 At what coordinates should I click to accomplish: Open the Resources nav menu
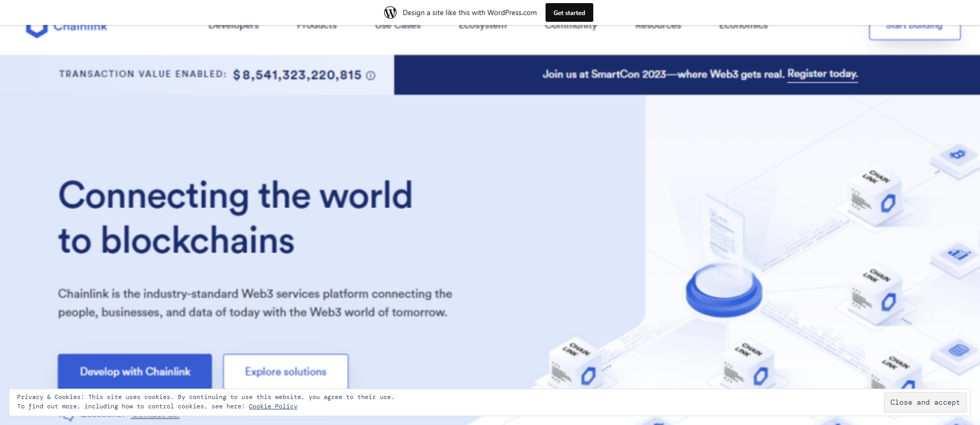coord(658,26)
